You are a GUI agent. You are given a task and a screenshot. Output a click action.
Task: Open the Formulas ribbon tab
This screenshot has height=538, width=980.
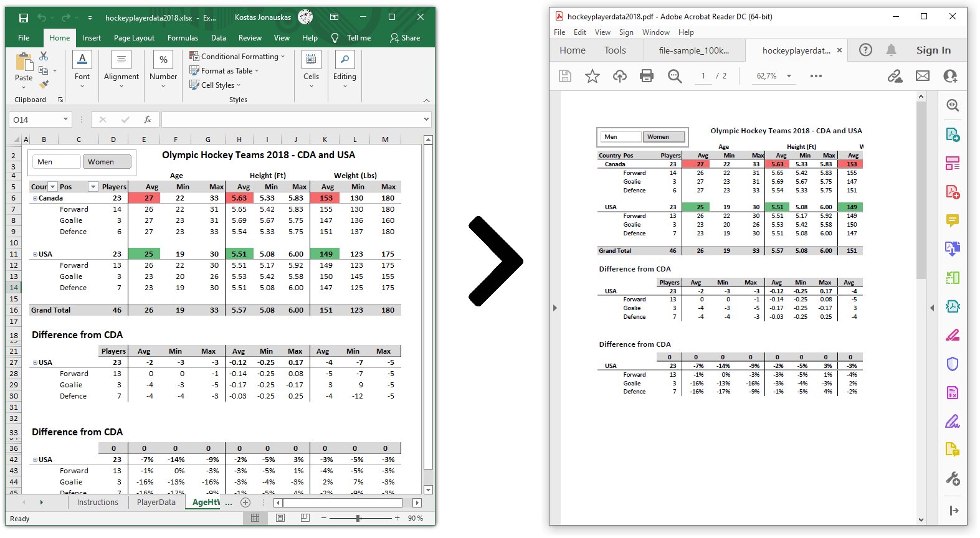point(183,38)
